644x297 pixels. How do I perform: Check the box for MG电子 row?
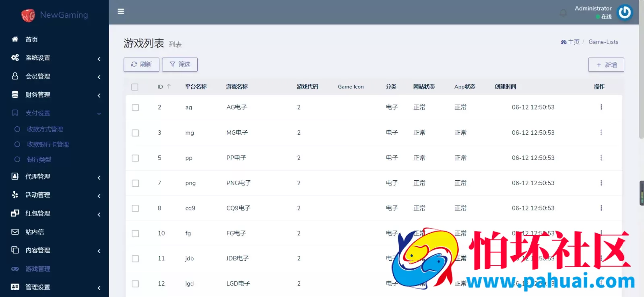(x=135, y=133)
